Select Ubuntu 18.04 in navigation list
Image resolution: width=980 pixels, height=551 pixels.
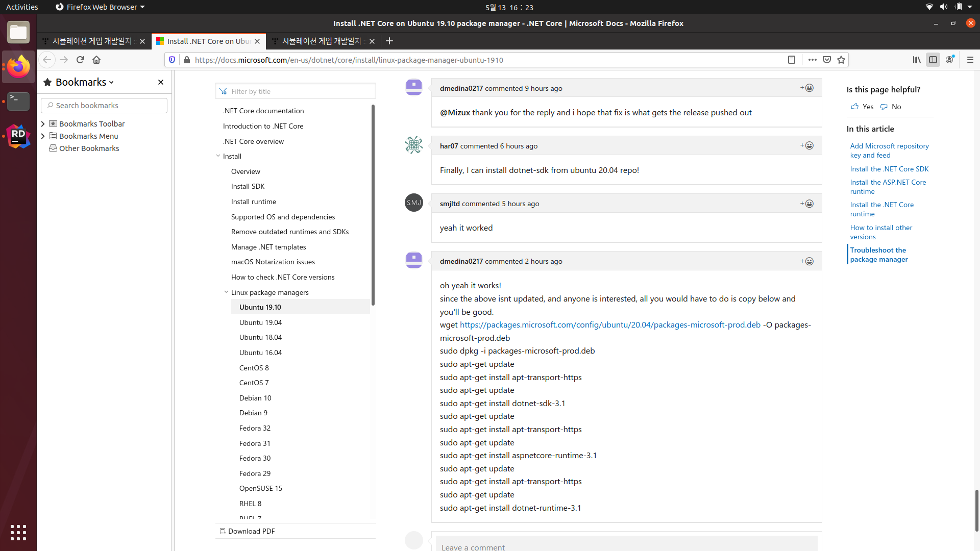(x=260, y=337)
